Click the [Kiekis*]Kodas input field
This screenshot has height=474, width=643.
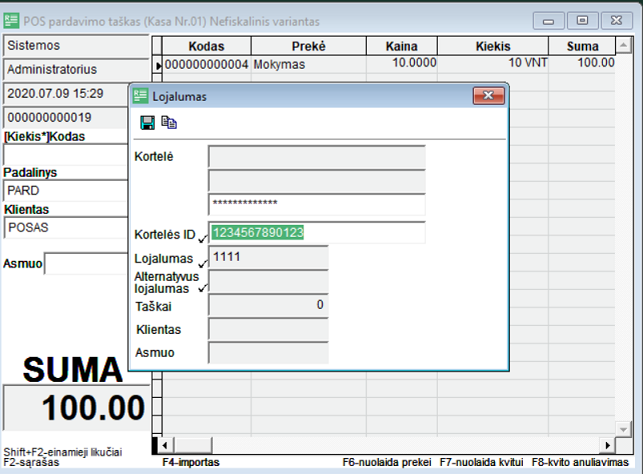tap(66, 155)
